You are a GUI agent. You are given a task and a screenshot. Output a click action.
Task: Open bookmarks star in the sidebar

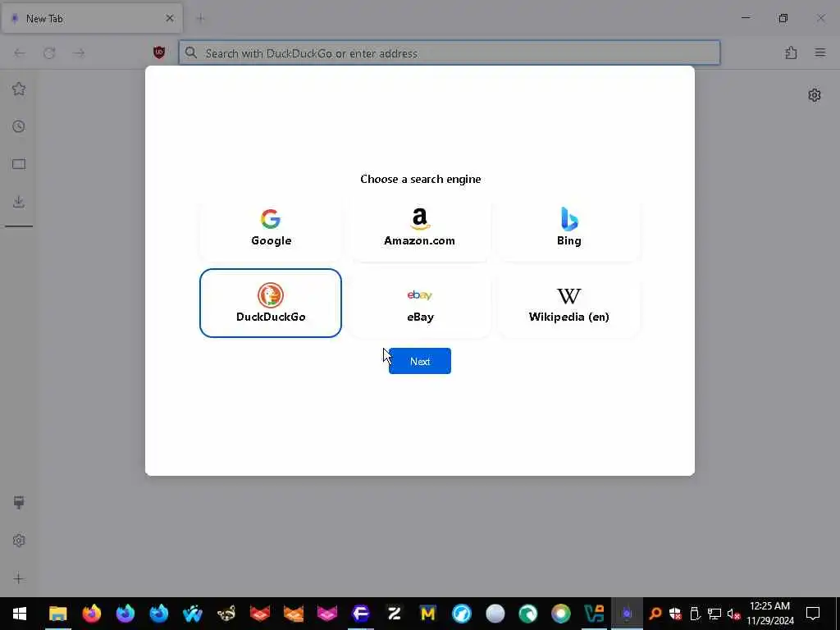(19, 89)
